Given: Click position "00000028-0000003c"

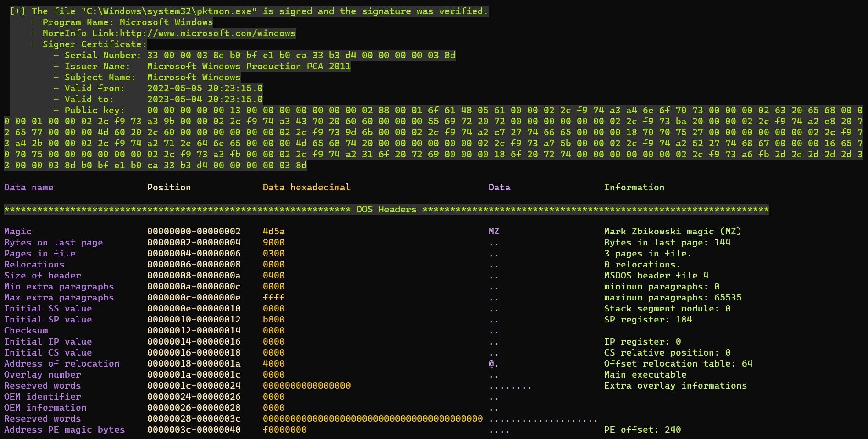Looking at the screenshot, I should 194,419.
